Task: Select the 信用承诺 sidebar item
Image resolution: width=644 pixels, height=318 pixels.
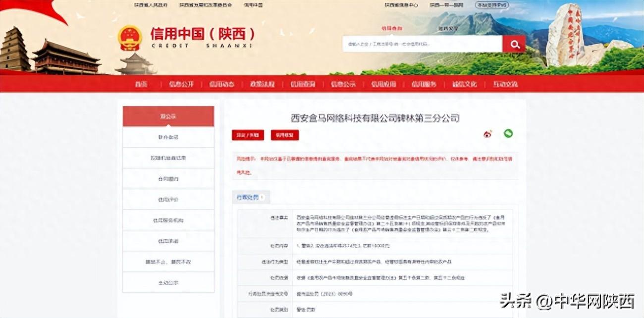Action: [x=168, y=241]
